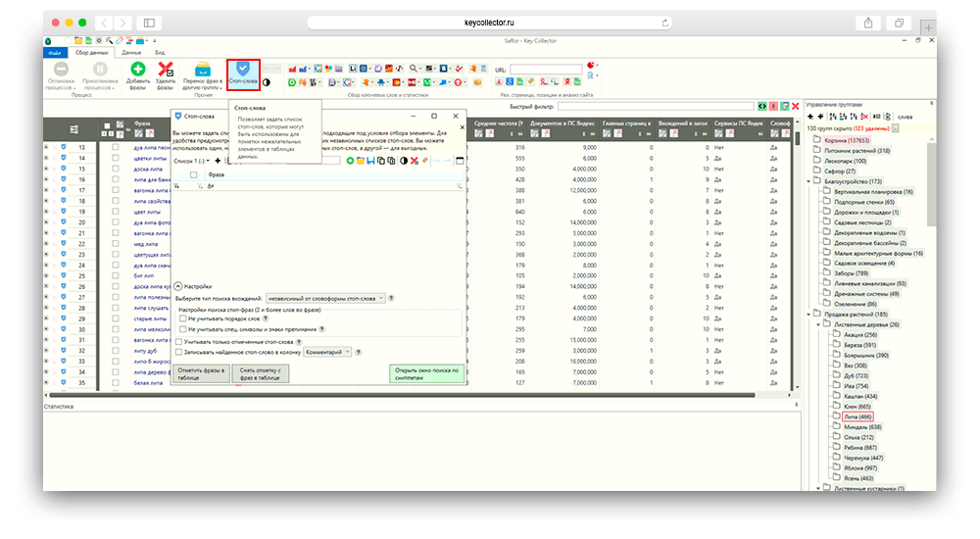The image size is (980, 539).
Task: Tick the checkbox in table row 20
Action: pyautogui.click(x=115, y=222)
